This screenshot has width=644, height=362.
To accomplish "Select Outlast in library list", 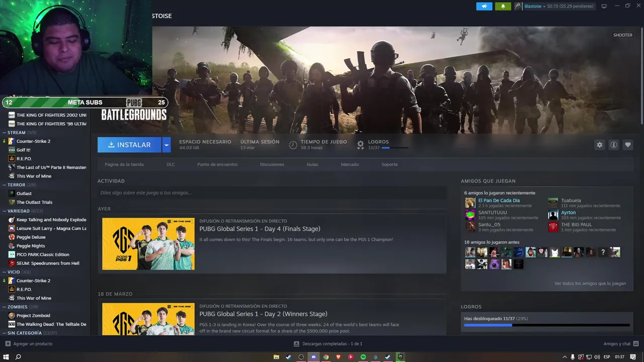I will [x=24, y=194].
